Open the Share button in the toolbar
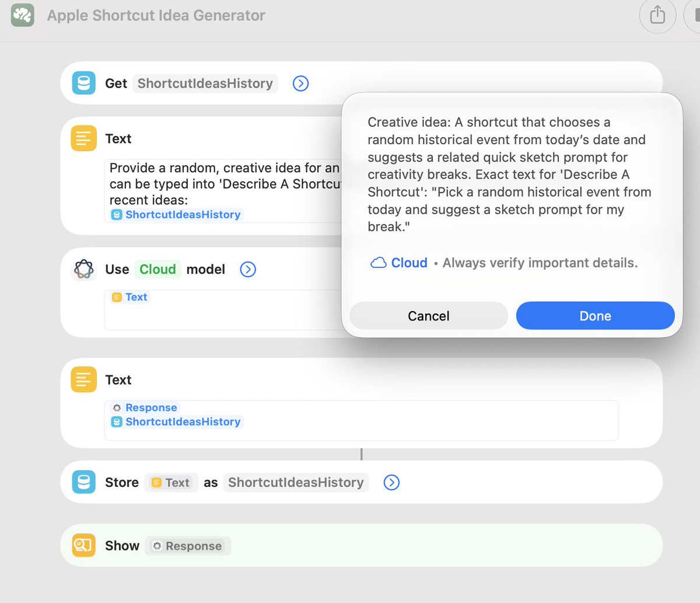This screenshot has height=603, width=700. (657, 15)
